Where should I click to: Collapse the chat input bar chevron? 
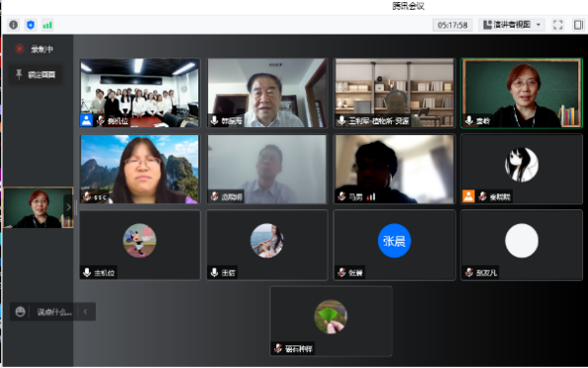(86, 312)
